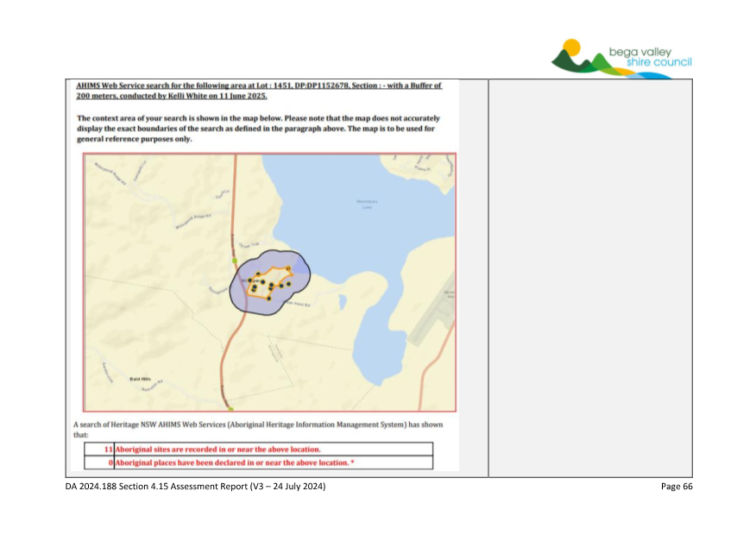Click the "Page 66" footer number
756x535 pixels.
[677, 487]
